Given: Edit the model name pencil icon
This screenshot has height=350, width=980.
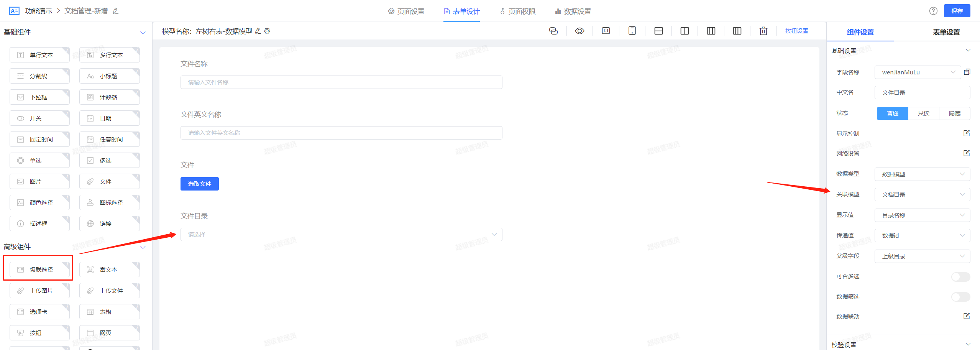Looking at the screenshot, I should pos(258,31).
